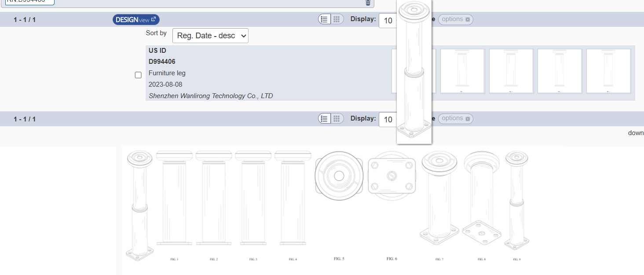Click the enlarged furniture leg preview popup
Viewport: 644px width, 275px height.
(x=414, y=71)
